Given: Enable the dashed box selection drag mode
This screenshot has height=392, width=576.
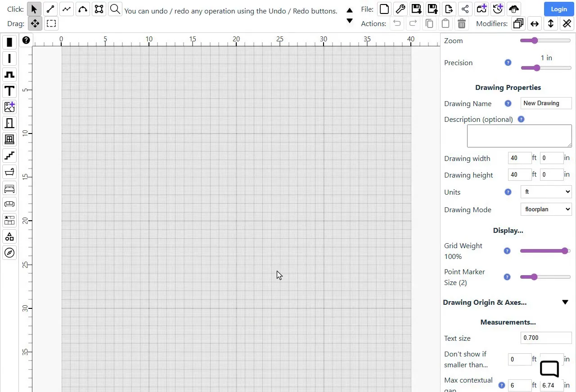Looking at the screenshot, I should 51,23.
